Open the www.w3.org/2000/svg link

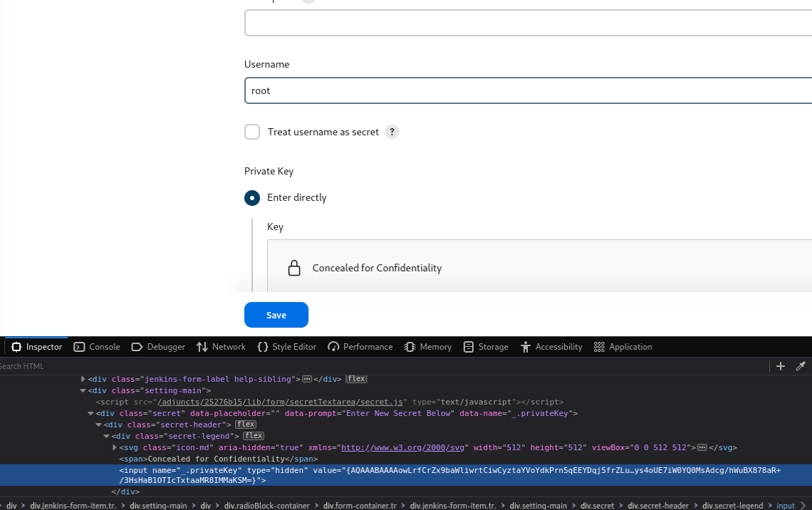[x=403, y=447]
